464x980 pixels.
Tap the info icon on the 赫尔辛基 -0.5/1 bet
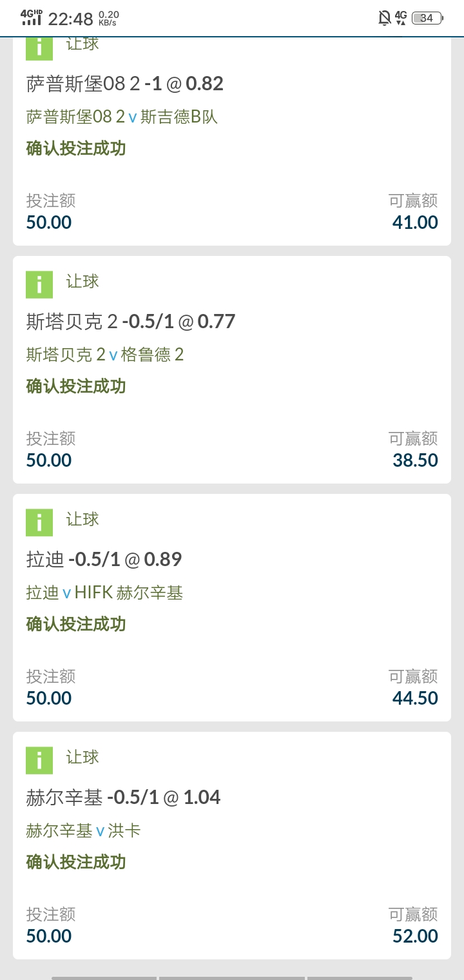[39, 760]
